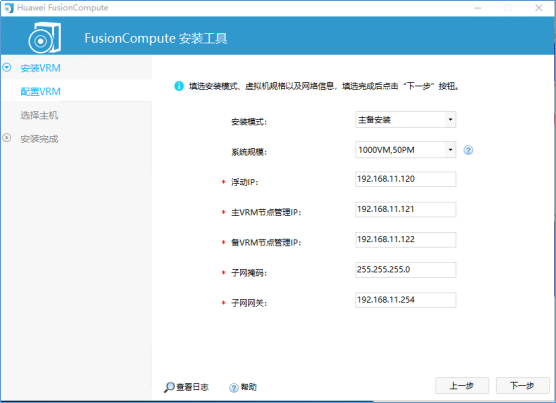The width and height of the screenshot is (556, 403).
Task: Click the 主VRM节点管理IP field
Action: pyautogui.click(x=405, y=209)
